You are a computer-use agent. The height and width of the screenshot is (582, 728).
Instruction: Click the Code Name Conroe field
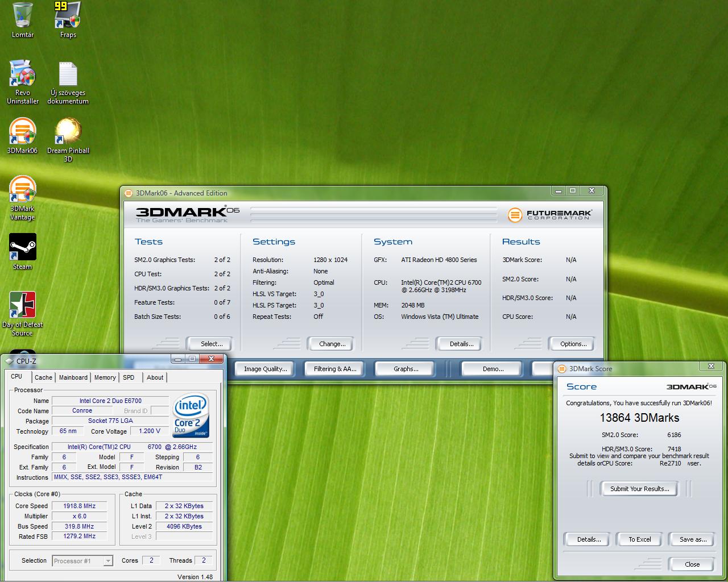[x=82, y=410]
